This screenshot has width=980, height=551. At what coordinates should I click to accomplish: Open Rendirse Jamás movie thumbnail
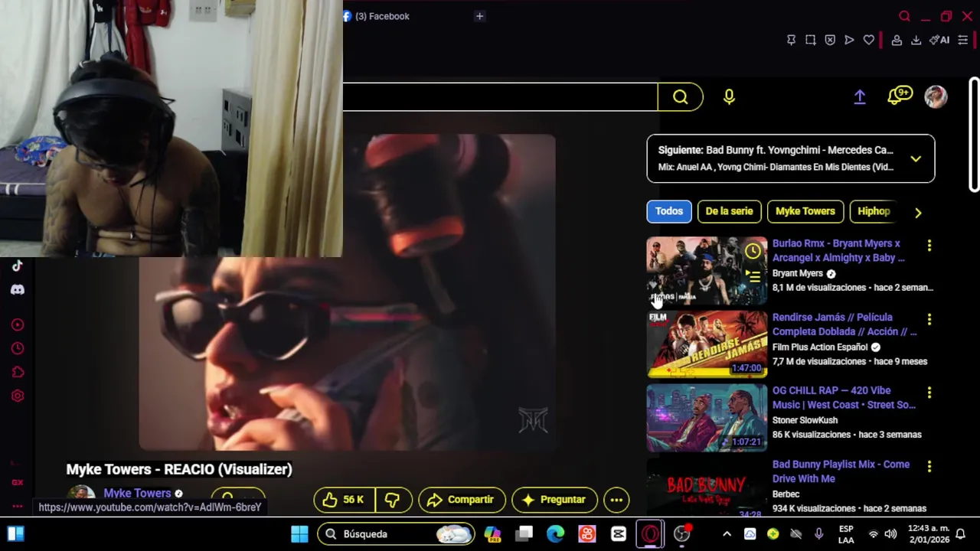[x=706, y=344]
